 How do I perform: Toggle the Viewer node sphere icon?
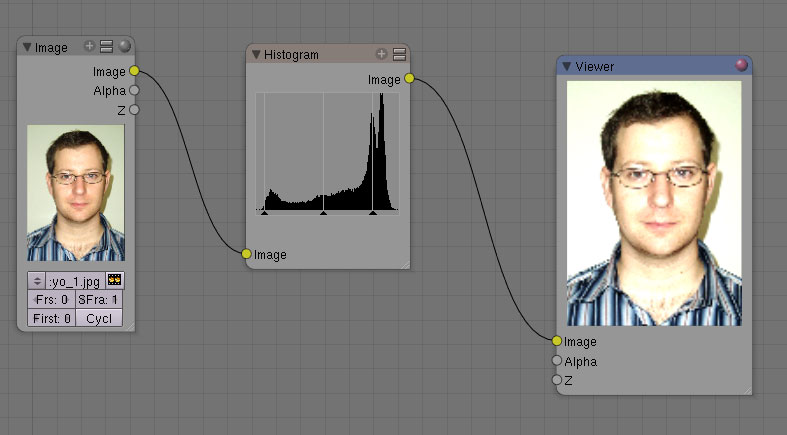click(741, 65)
